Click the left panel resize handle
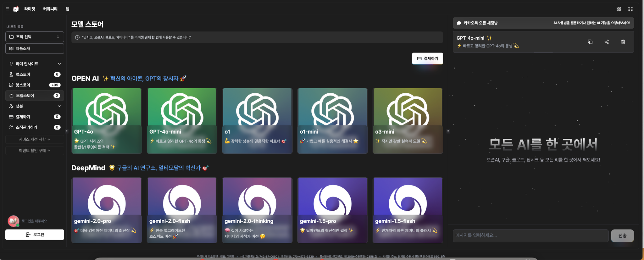Image resolution: width=644 pixels, height=260 pixels. (x=67, y=131)
